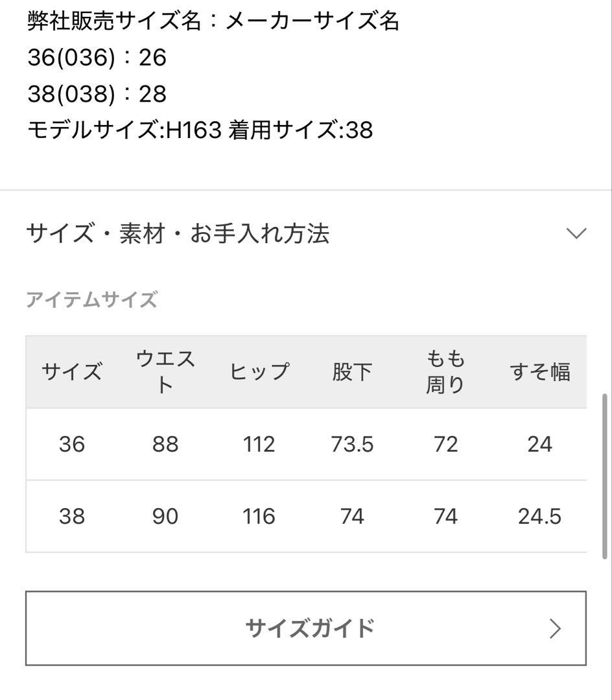Click the hip value 116 for size 38
Image resolution: width=612 pixels, height=700 pixels.
pos(259,517)
